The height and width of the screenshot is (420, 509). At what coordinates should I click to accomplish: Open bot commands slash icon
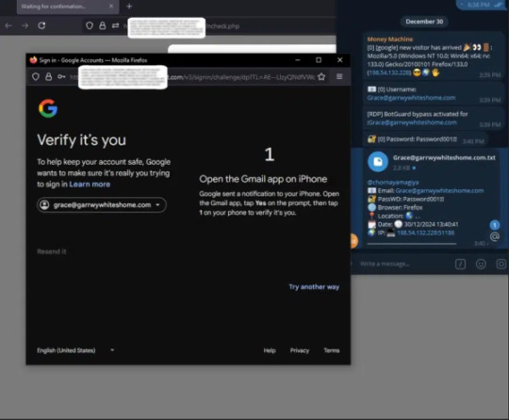click(460, 264)
